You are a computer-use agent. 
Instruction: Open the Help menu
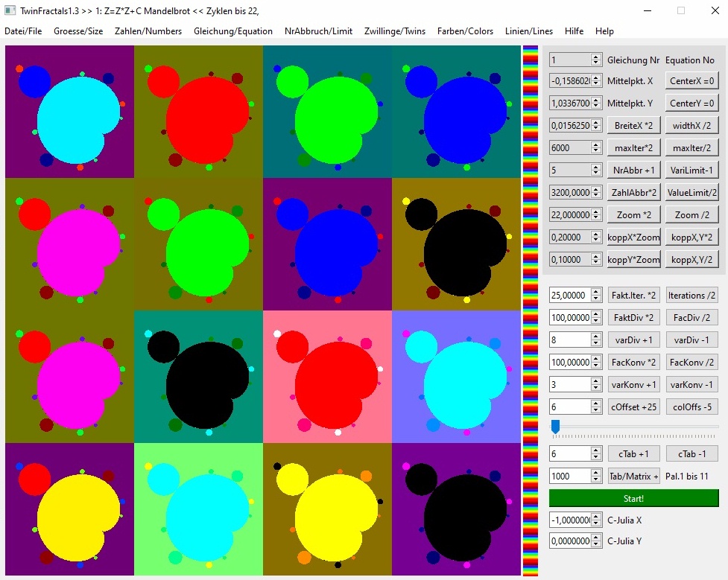coord(604,31)
